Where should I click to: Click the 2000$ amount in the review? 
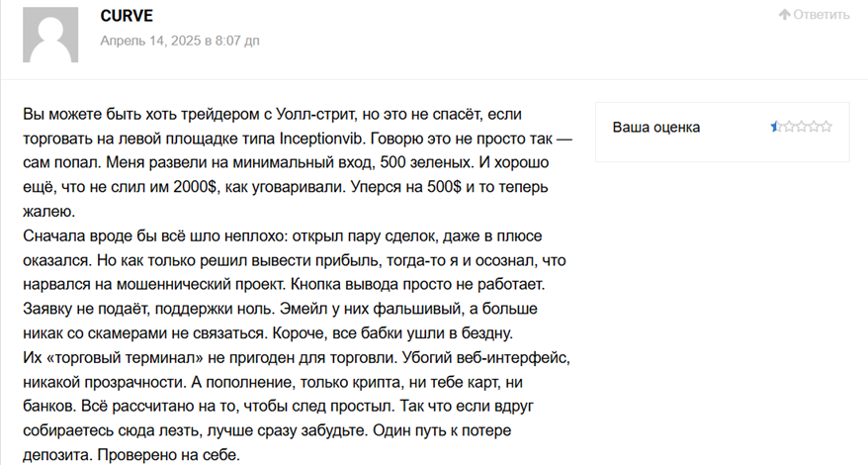(x=195, y=187)
